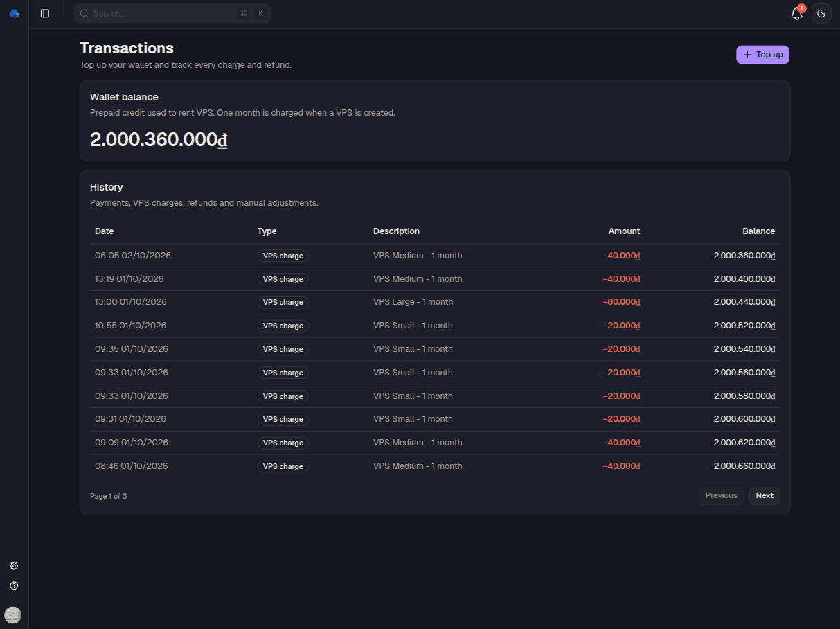Click date 08:46 01/10/2026
Screen dimensions: 840x629
(x=132, y=466)
